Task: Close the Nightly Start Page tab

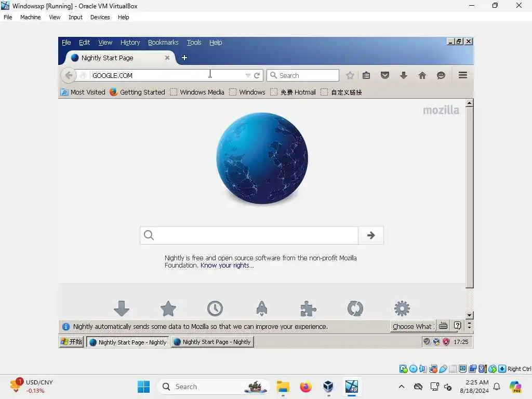Action: [x=167, y=58]
